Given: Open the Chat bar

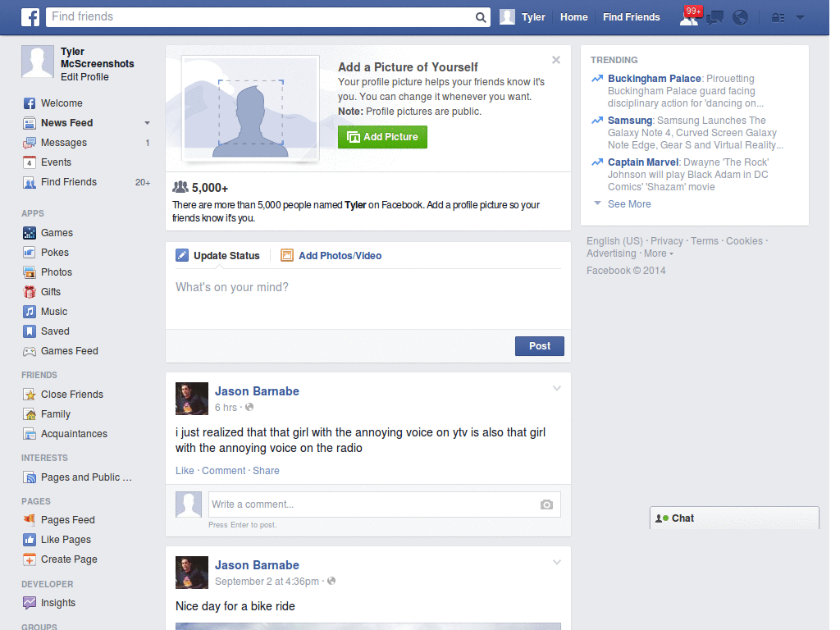Looking at the screenshot, I should (x=734, y=518).
